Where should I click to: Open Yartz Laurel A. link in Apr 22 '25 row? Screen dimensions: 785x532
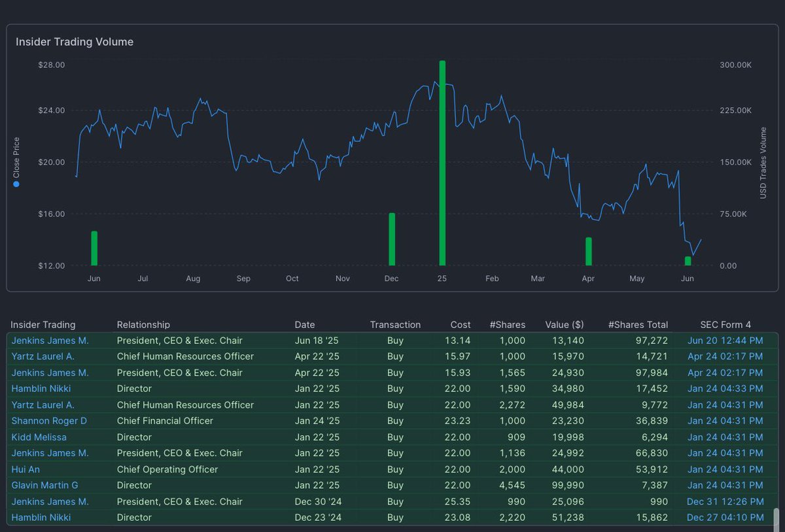[x=43, y=356]
